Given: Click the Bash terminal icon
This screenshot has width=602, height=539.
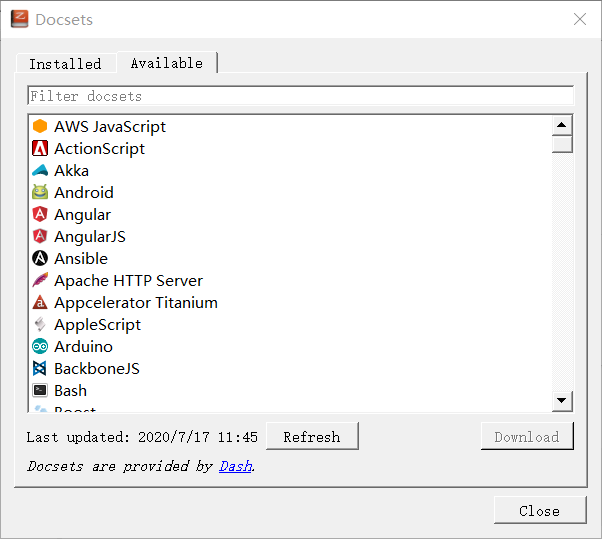Looking at the screenshot, I should (x=40, y=391).
